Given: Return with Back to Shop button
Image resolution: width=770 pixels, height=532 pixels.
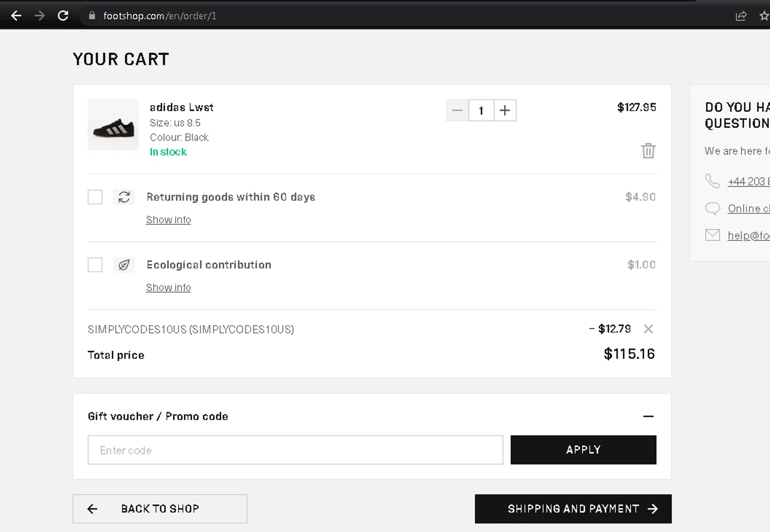Looking at the screenshot, I should pyautogui.click(x=160, y=509).
